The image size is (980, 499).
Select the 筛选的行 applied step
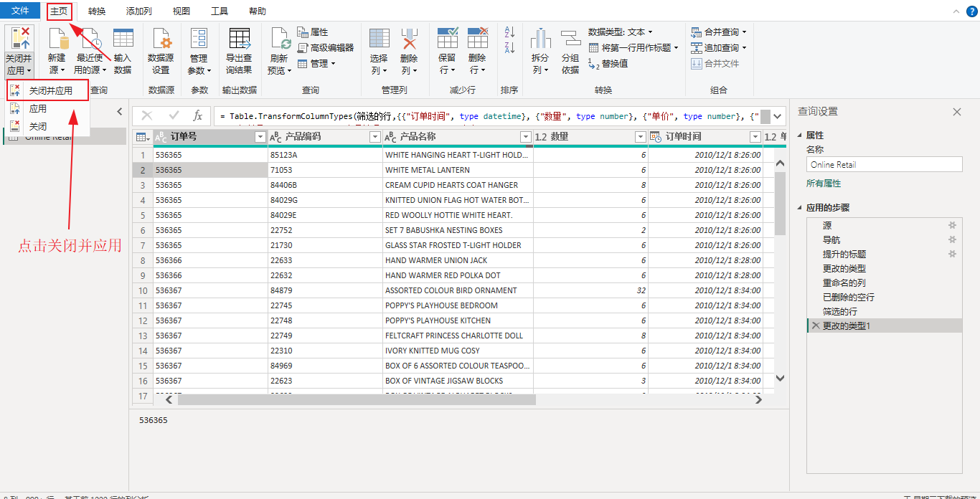(x=884, y=311)
